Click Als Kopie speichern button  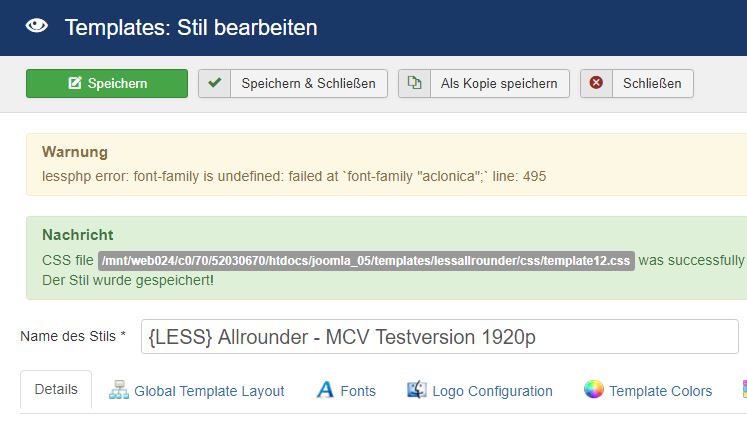pos(484,83)
